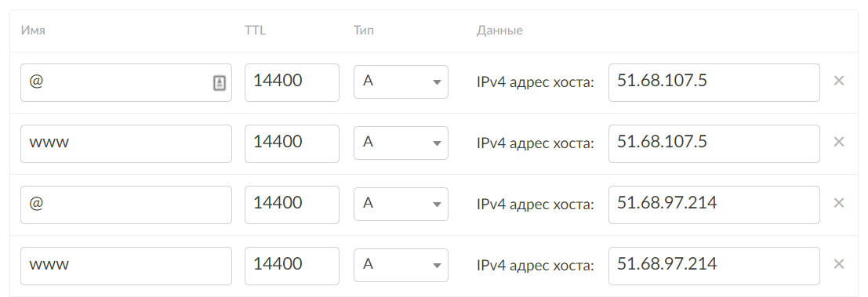
Task: Click contact autofill icon in first name field
Action: point(220,83)
